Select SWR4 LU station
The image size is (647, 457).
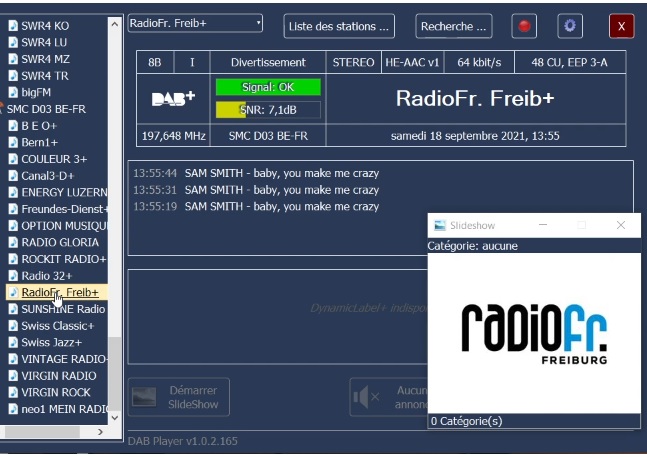point(44,42)
